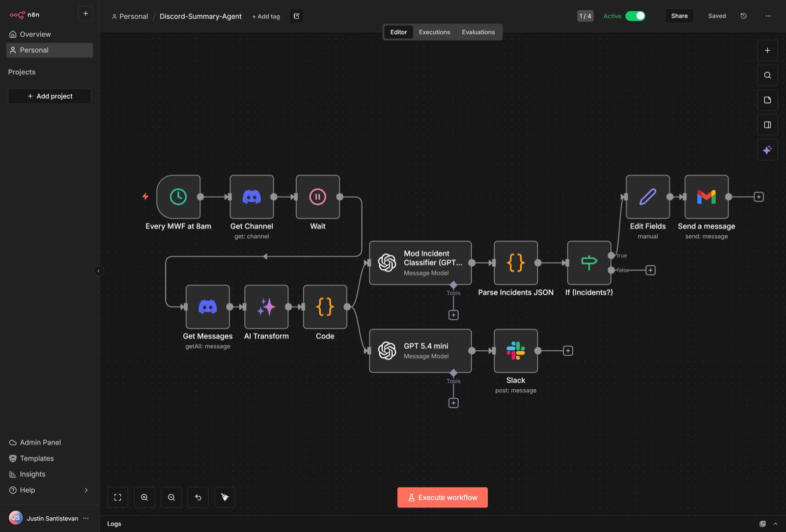Click the Add tag link
The image size is (786, 532).
266,16
